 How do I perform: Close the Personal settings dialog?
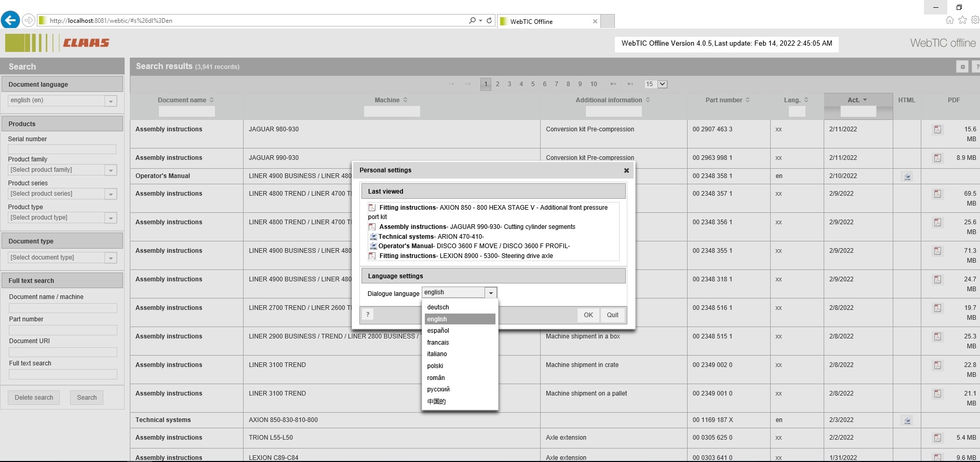coord(626,170)
